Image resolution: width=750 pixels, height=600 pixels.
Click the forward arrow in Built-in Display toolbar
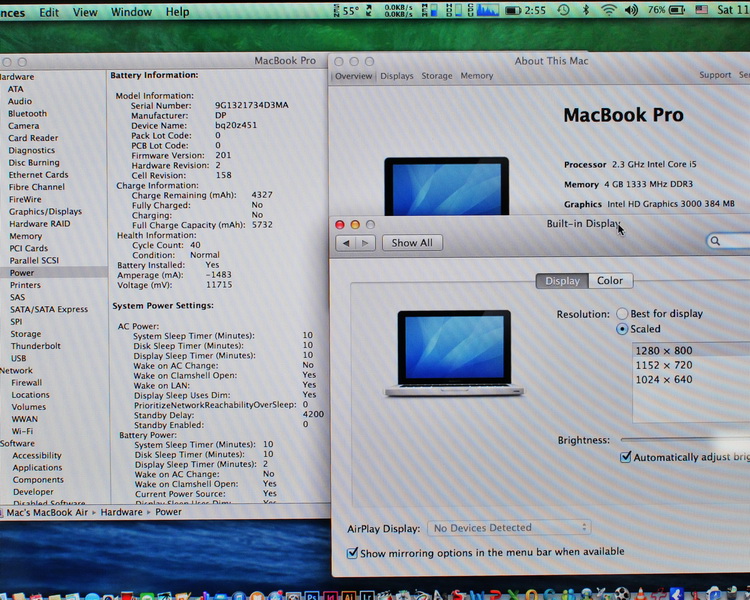(365, 243)
